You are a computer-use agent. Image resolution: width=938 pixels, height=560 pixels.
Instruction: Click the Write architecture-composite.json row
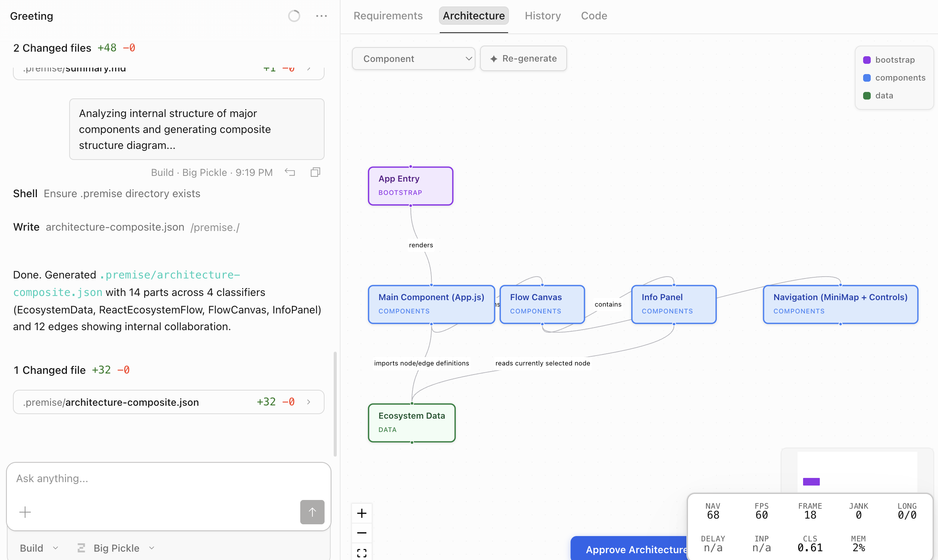[x=127, y=227]
